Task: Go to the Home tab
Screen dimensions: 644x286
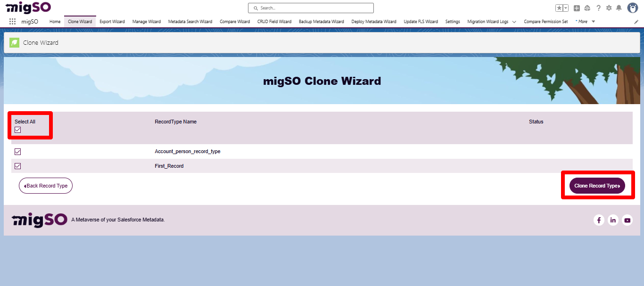Action: [x=55, y=22]
